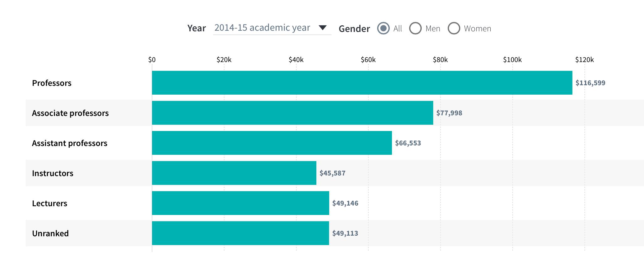The width and height of the screenshot is (644, 272).
Task: Click the $116,599 value label
Action: point(590,83)
